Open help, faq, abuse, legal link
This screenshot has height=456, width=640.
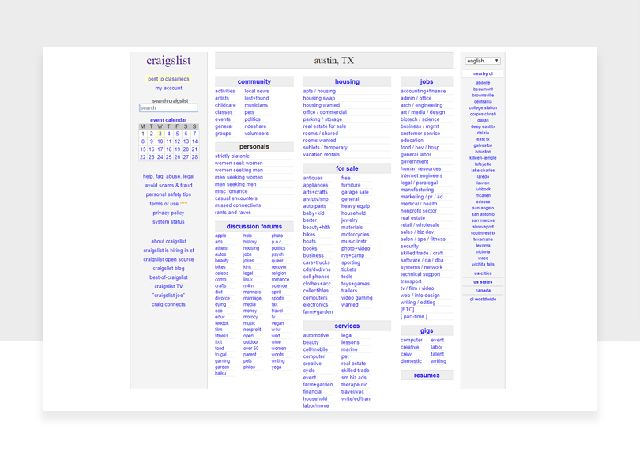pyautogui.click(x=168, y=176)
